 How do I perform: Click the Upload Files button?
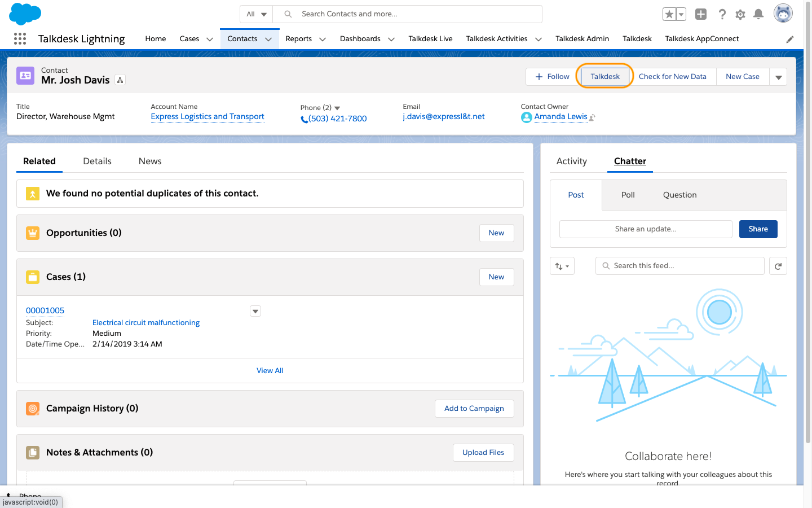(483, 453)
